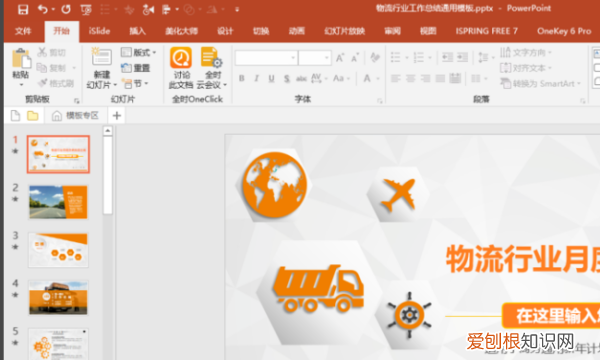
Task: Apply bulleted list icon
Action: point(396,58)
